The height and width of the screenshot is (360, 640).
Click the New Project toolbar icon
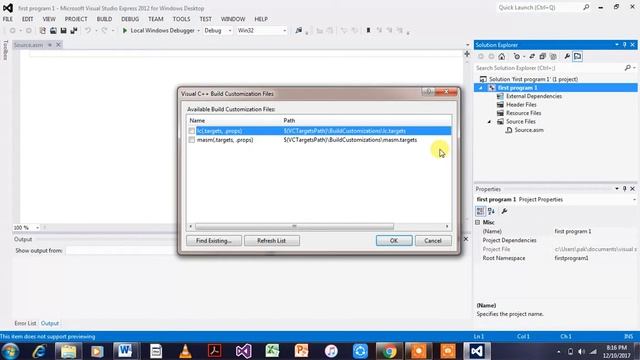42,31
